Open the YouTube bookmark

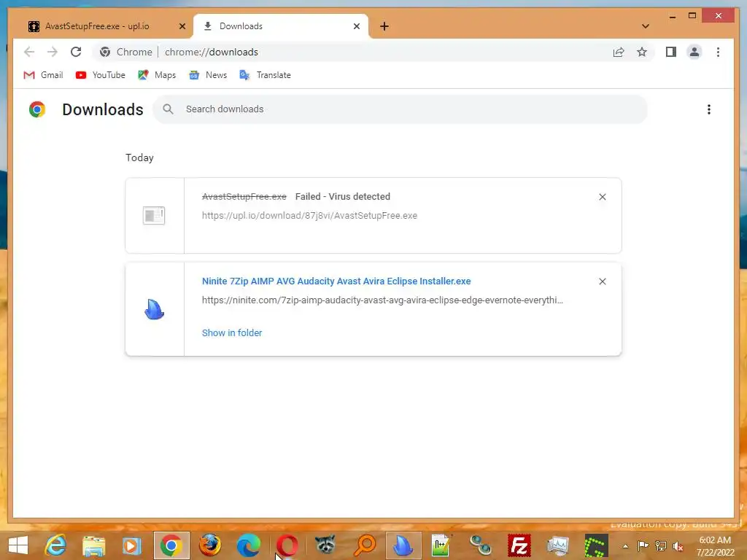[x=101, y=75]
